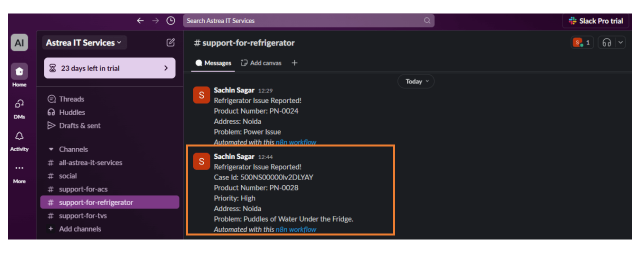Open the Add canvas tab
The width and height of the screenshot is (644, 253).
click(x=261, y=63)
